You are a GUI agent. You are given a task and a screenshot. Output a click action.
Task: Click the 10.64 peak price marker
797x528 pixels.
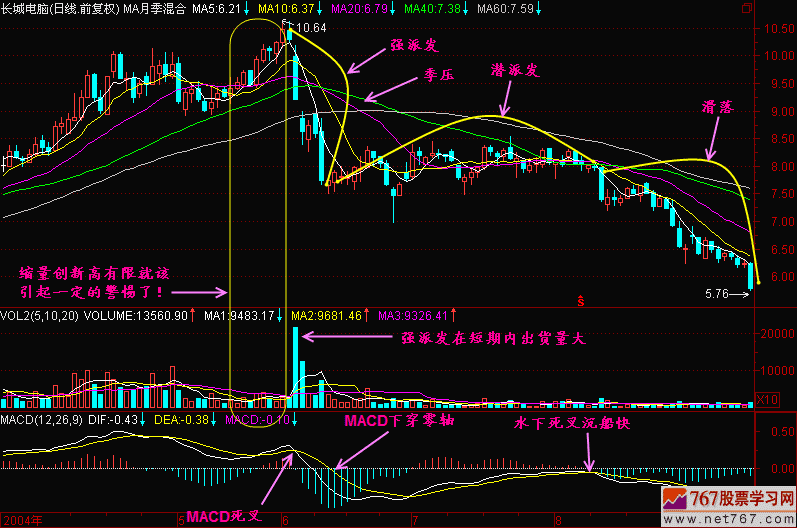point(310,27)
